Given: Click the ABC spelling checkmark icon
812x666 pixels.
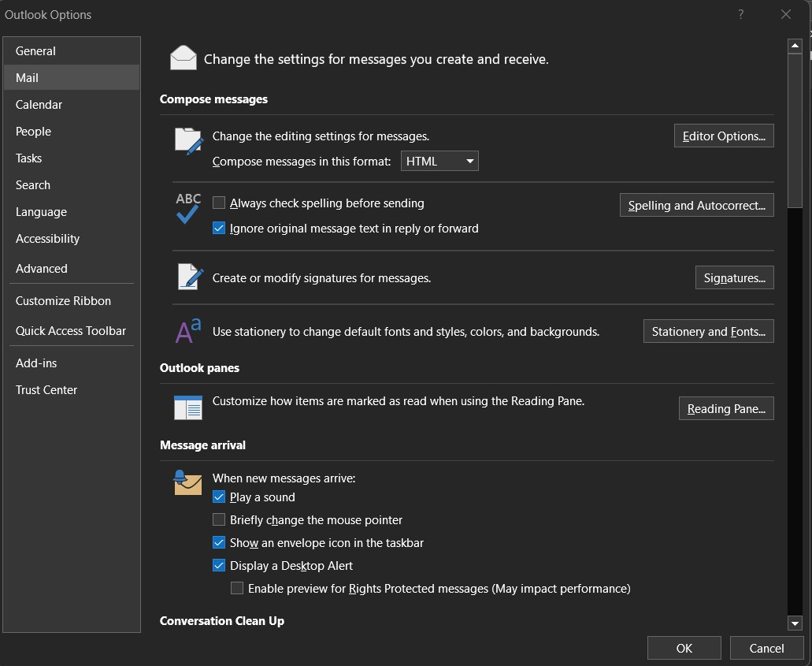Looking at the screenshot, I should tap(188, 209).
